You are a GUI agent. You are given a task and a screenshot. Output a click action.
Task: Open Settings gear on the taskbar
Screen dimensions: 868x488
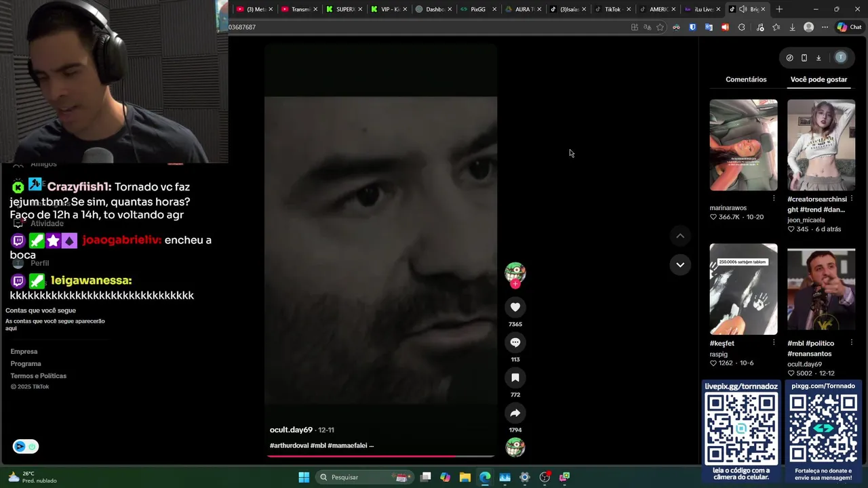click(524, 477)
